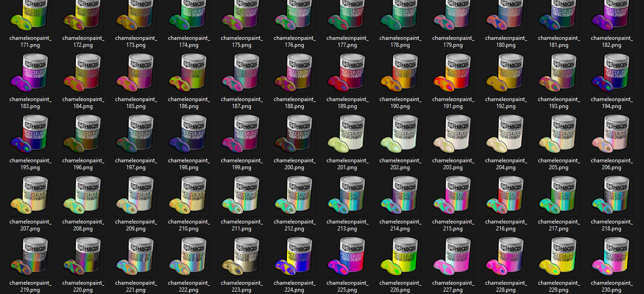Choose the chameleonpaint_194.png paint can icon
The width and height of the screenshot is (644, 294).
pyautogui.click(x=612, y=73)
